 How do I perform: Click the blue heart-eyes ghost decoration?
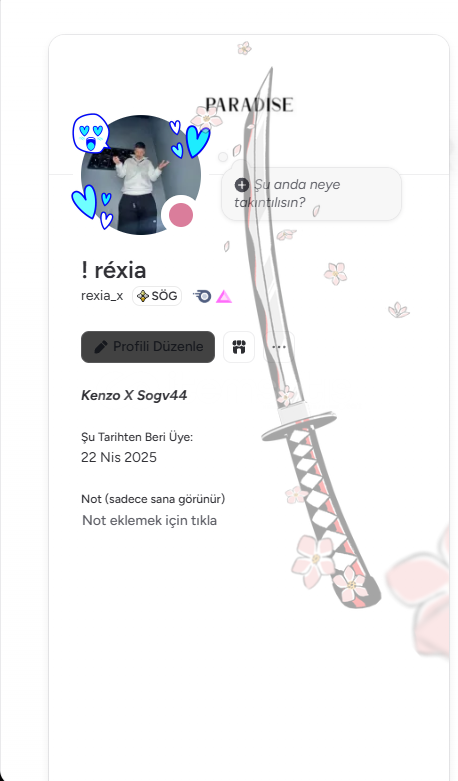(x=91, y=133)
